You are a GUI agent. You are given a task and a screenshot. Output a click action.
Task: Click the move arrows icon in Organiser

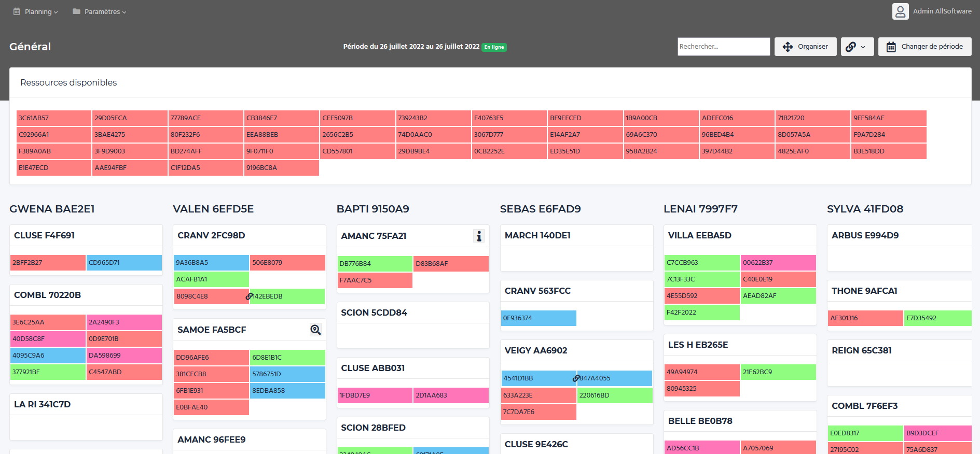pos(788,47)
